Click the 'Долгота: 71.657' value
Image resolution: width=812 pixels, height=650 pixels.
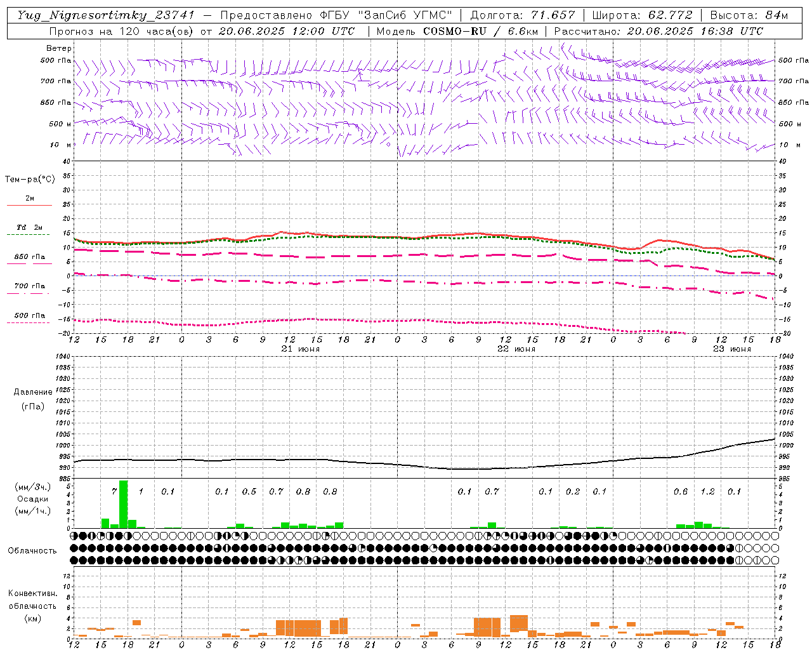pyautogui.click(x=523, y=15)
